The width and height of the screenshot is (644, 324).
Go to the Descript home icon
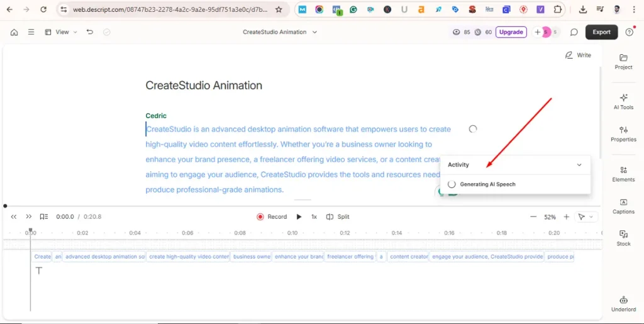coord(14,32)
